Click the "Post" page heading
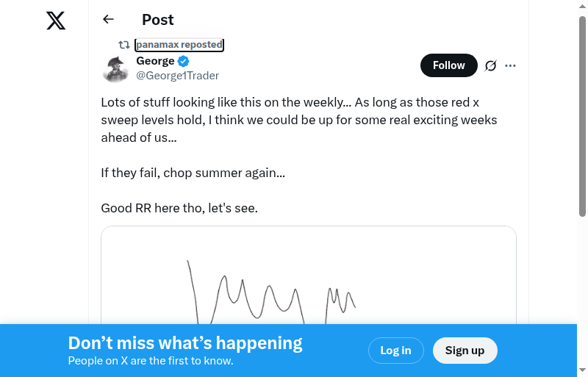Image resolution: width=588 pixels, height=377 pixels. (158, 20)
